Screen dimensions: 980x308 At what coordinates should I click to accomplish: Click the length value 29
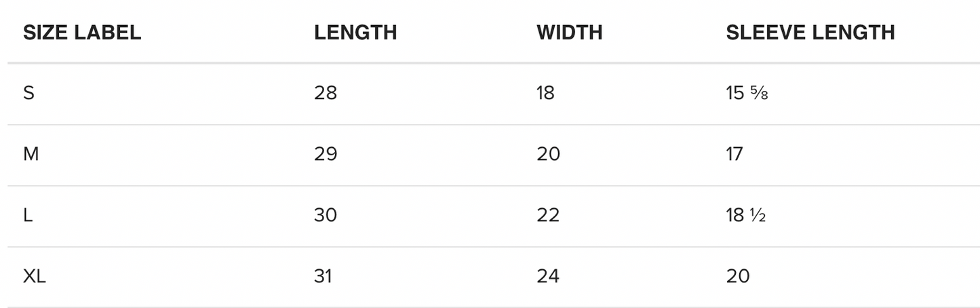pos(326,154)
